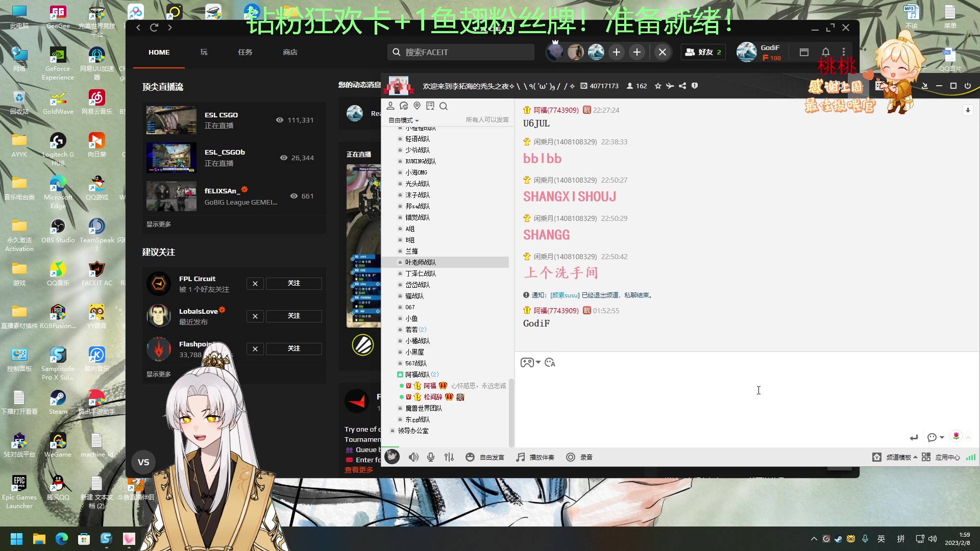Viewport: 980px width, 551px height.
Task: Click the YY channel list scrollbar
Action: point(511,413)
